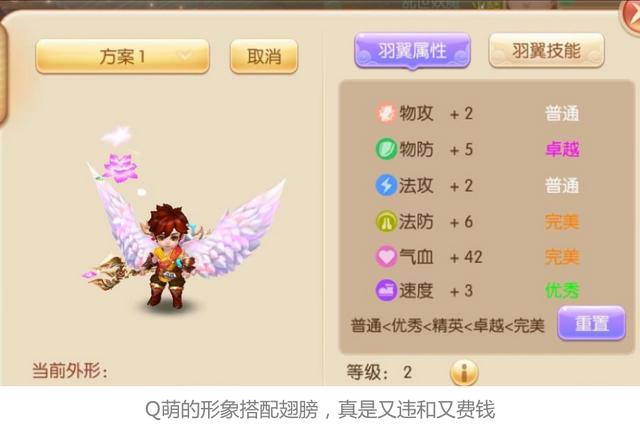Image resolution: width=640 pixels, height=433 pixels.
Task: Click the HP (气血) heart icon
Action: coord(386,257)
